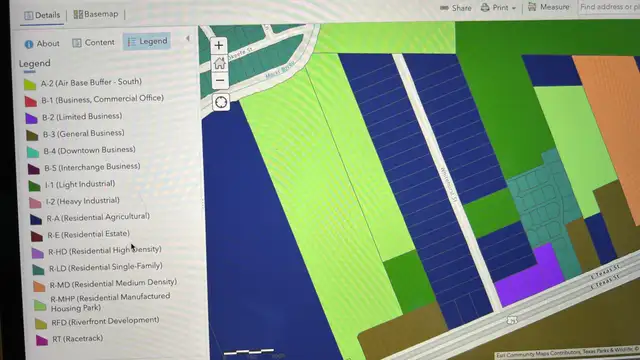This screenshot has height=360, width=640.
Task: Click the R-A Residential Agricultural swatch
Action: coord(36,220)
